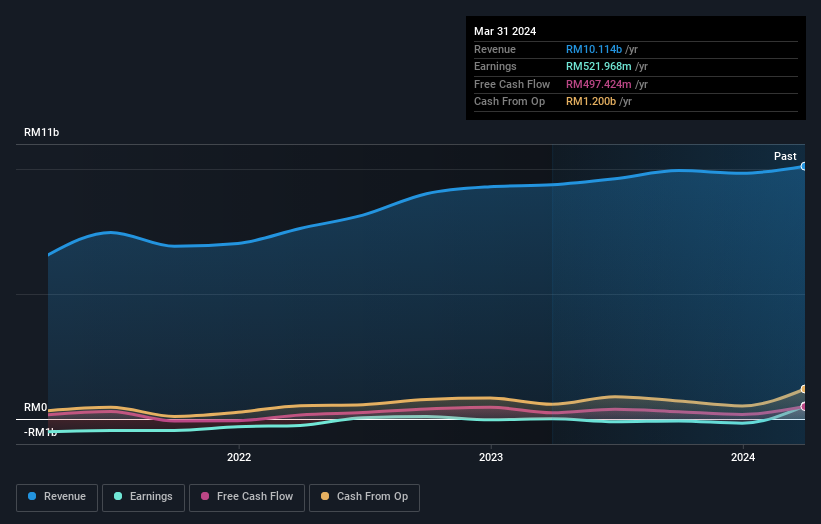
Task: Click the RM10.114b revenue value
Action: [594, 49]
